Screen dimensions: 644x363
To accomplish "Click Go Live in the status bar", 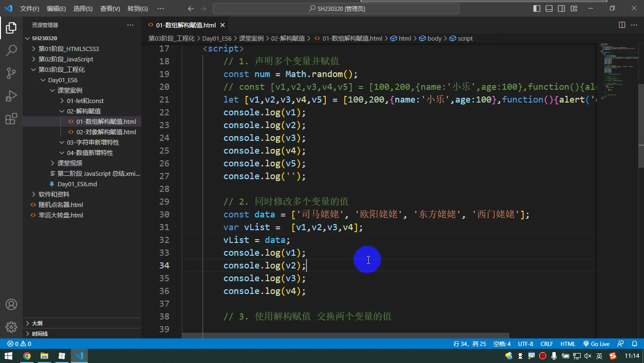I will (596, 344).
